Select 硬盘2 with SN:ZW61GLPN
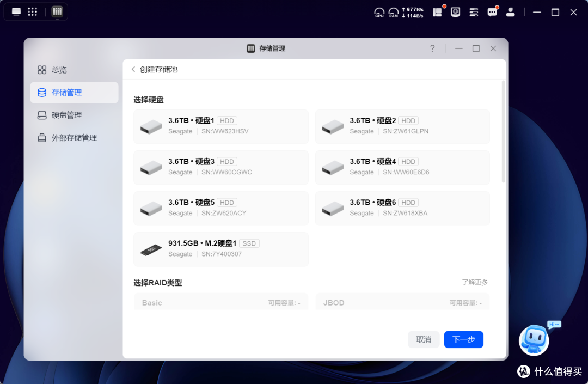588x384 pixels. pyautogui.click(x=402, y=126)
